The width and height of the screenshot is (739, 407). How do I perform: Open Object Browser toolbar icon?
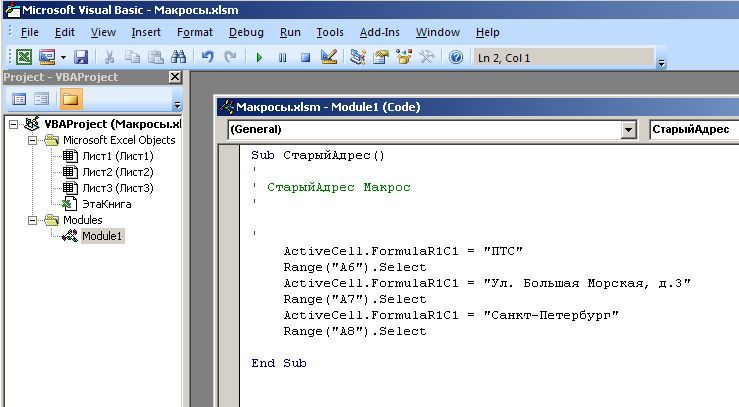404,57
